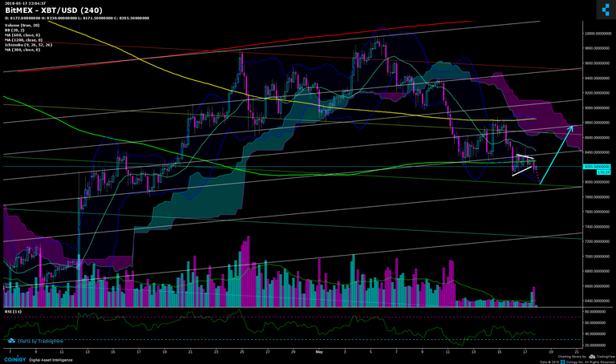Select the 'Ichimoku (9, 26, 52, 26)' indicator label
The image size is (616, 364).
28,45
